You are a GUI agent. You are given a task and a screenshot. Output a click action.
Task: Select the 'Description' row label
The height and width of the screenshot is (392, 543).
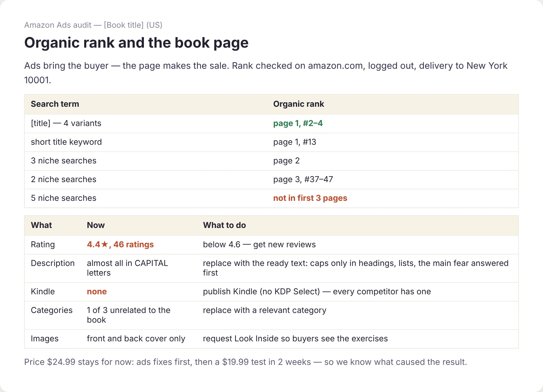(53, 263)
